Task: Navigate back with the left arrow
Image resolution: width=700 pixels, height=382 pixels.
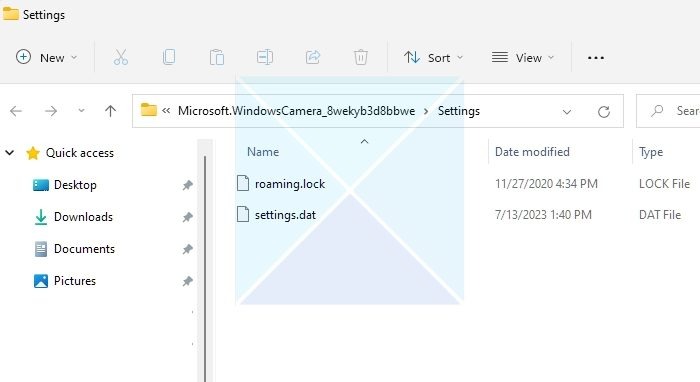Action: (x=16, y=111)
